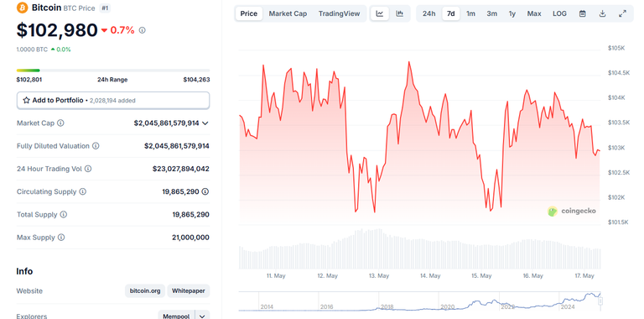Click info icon next to Total Supply

64,215
